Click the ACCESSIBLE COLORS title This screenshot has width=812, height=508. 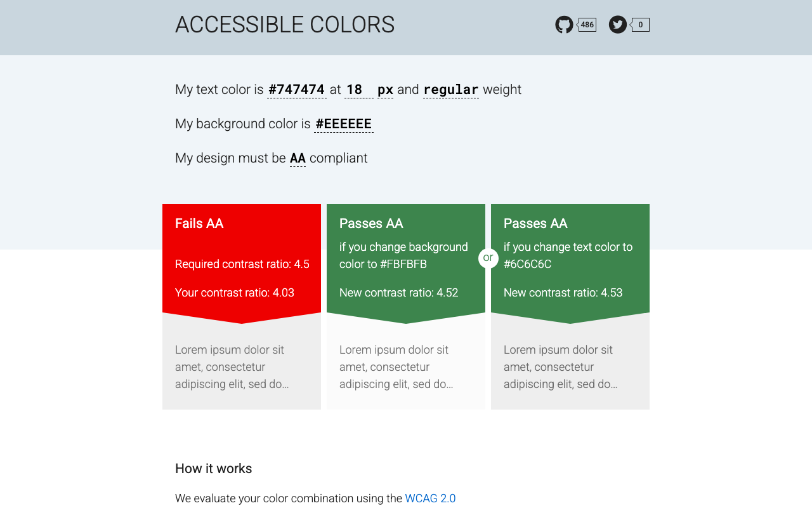(285, 25)
